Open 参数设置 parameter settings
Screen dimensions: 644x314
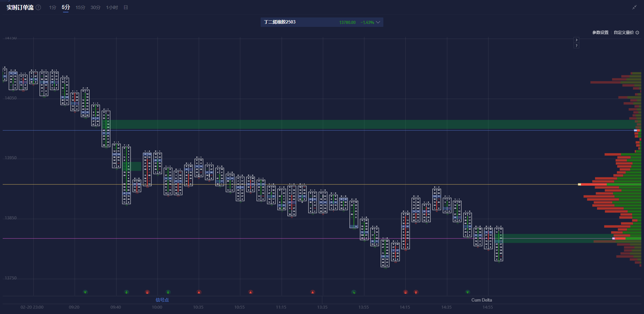click(x=600, y=33)
